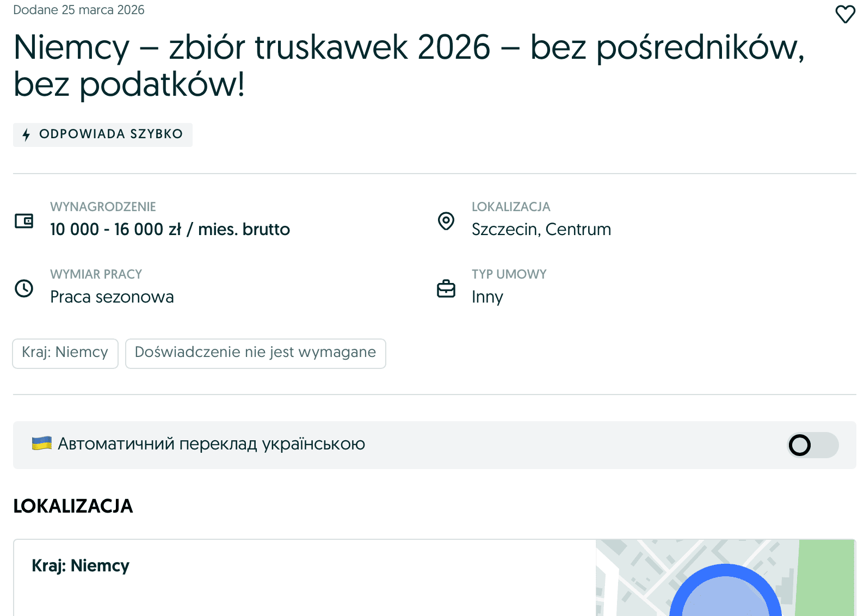Click the wallet icon next to WYNAGRODZENIE
864x616 pixels.
[x=23, y=220]
